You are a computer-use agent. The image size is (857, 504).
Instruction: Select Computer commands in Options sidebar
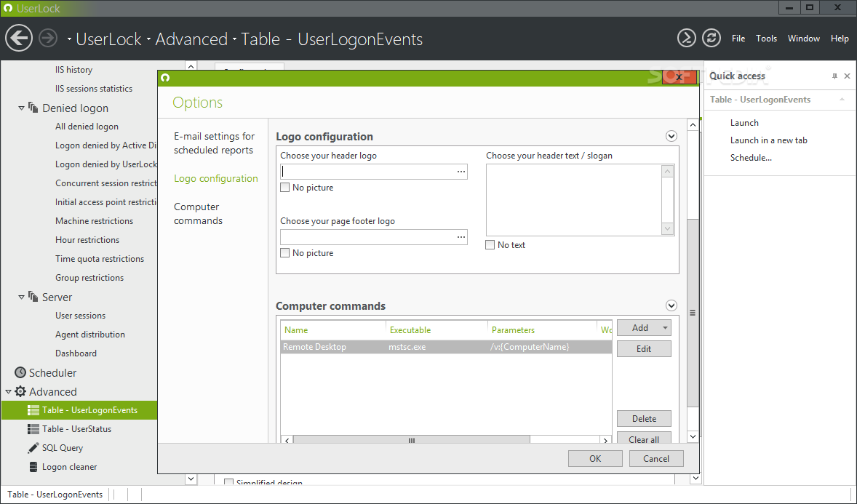tap(198, 214)
